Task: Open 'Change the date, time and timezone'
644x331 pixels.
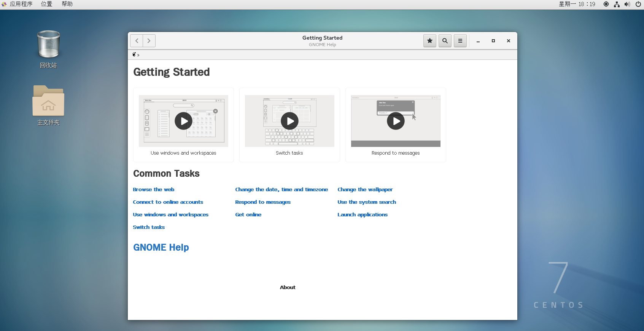Action: (281, 189)
